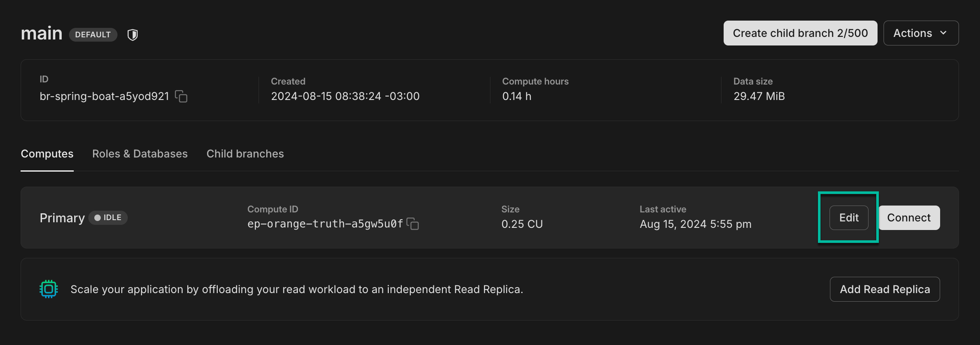Open the Child branches tab

[245, 154]
